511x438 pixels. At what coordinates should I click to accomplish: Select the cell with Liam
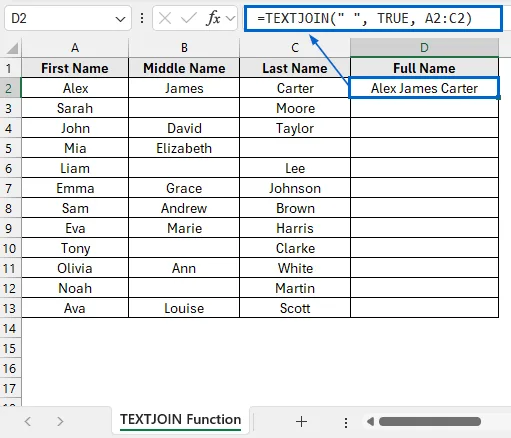tap(75, 168)
